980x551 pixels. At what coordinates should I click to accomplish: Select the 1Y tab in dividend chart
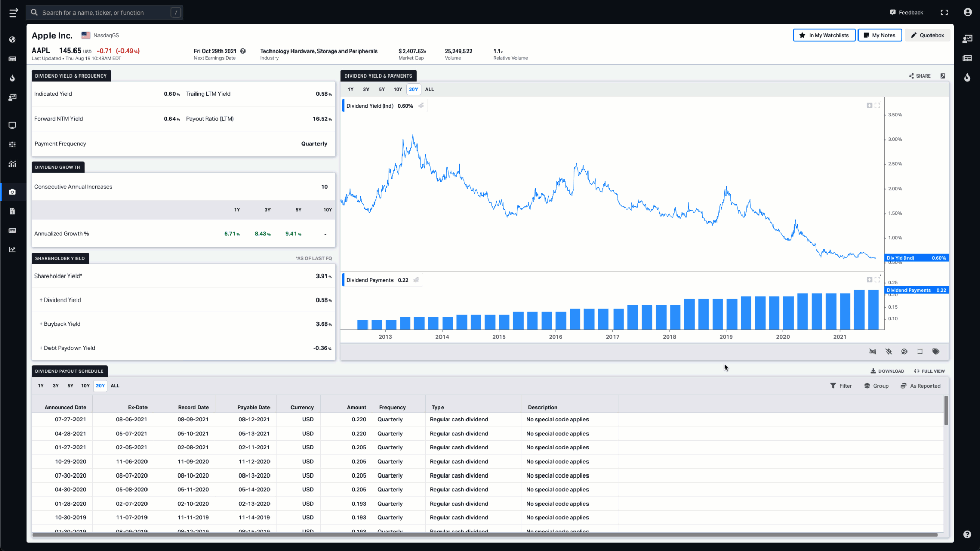point(350,89)
